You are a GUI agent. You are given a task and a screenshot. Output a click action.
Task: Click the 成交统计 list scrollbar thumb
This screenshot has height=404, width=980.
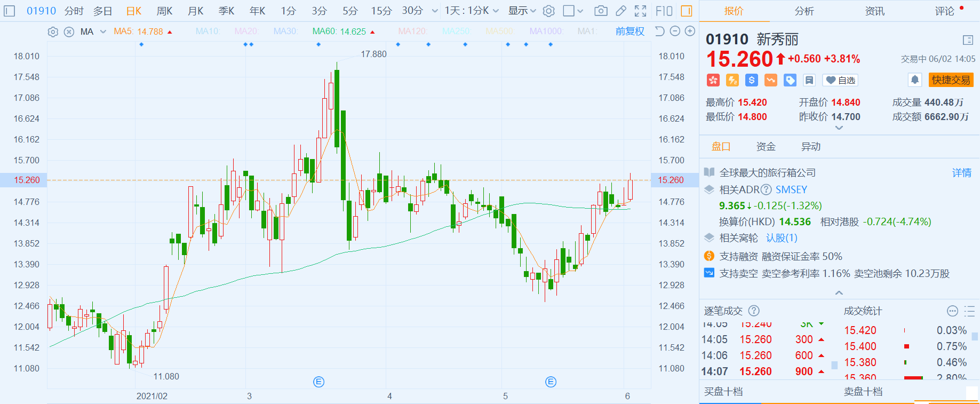975,336
